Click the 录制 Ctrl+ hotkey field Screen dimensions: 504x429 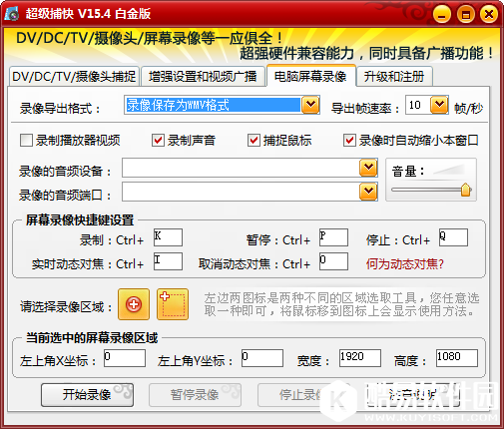pos(168,237)
